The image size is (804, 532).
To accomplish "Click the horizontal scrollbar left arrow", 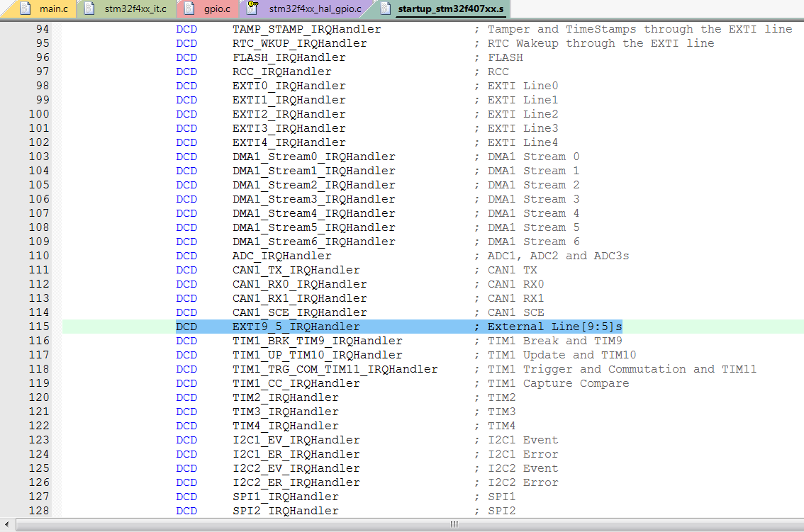I will click(6, 523).
